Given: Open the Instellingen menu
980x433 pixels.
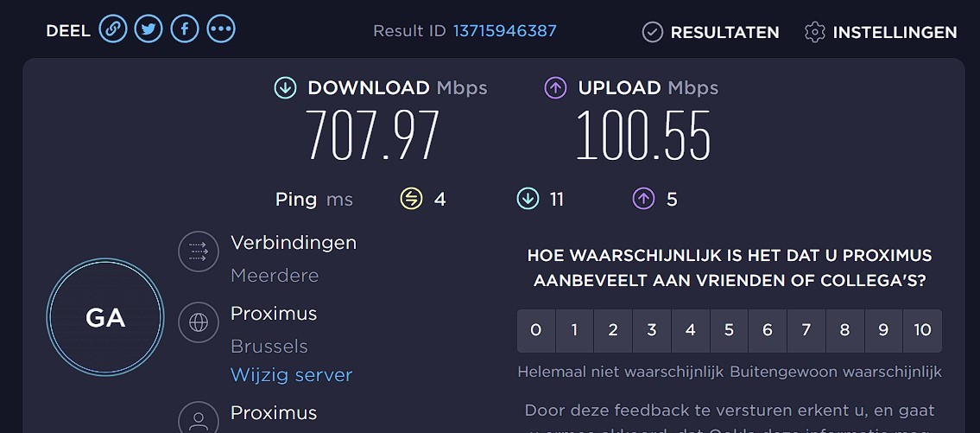Looking at the screenshot, I should click(895, 32).
